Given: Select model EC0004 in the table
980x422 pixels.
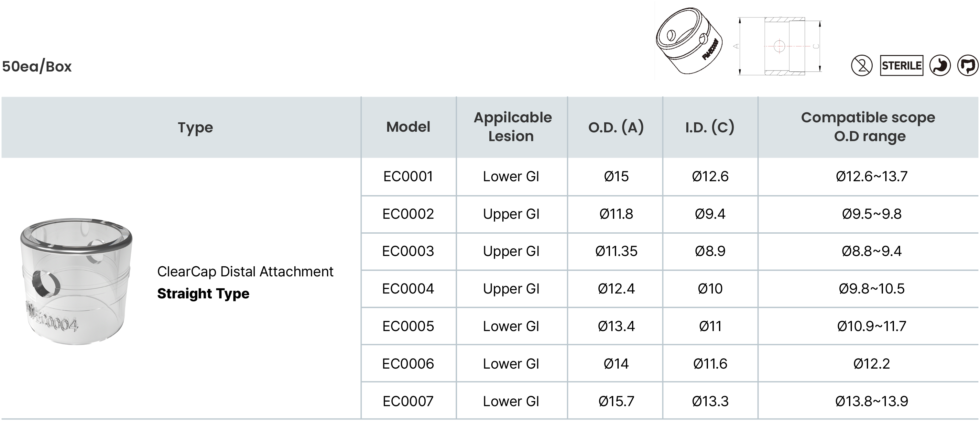Looking at the screenshot, I should coord(408,289).
